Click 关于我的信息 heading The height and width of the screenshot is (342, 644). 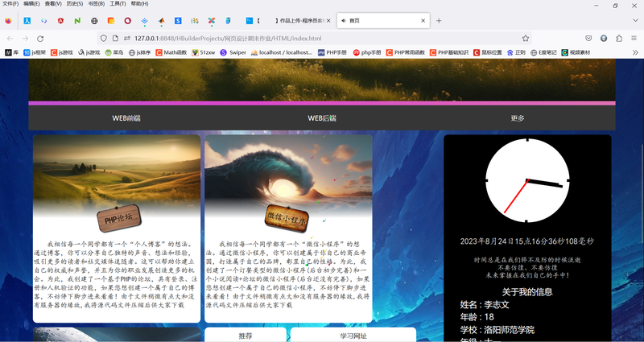(527, 292)
